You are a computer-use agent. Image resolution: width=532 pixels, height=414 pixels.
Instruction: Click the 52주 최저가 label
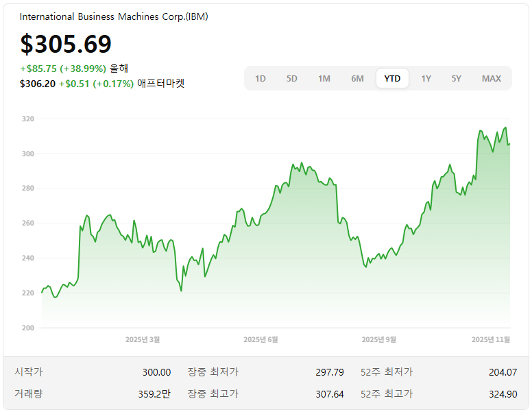click(x=387, y=372)
